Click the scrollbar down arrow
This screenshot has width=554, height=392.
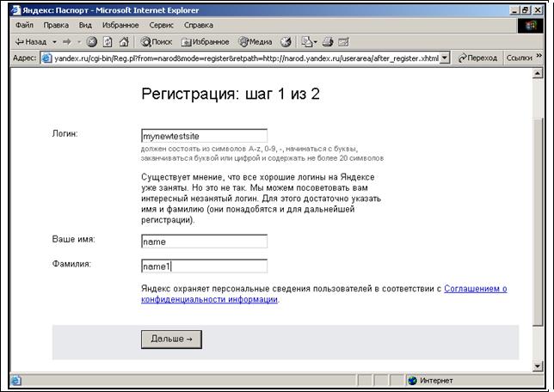pos(538,366)
